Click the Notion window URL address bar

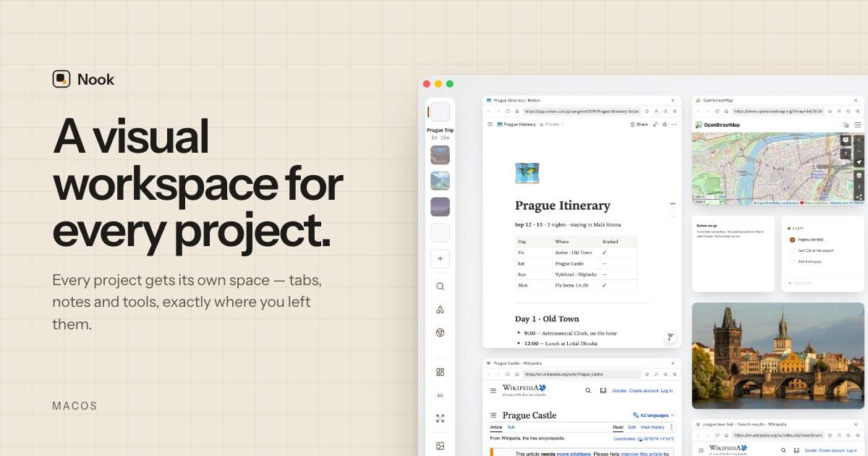coord(581,111)
